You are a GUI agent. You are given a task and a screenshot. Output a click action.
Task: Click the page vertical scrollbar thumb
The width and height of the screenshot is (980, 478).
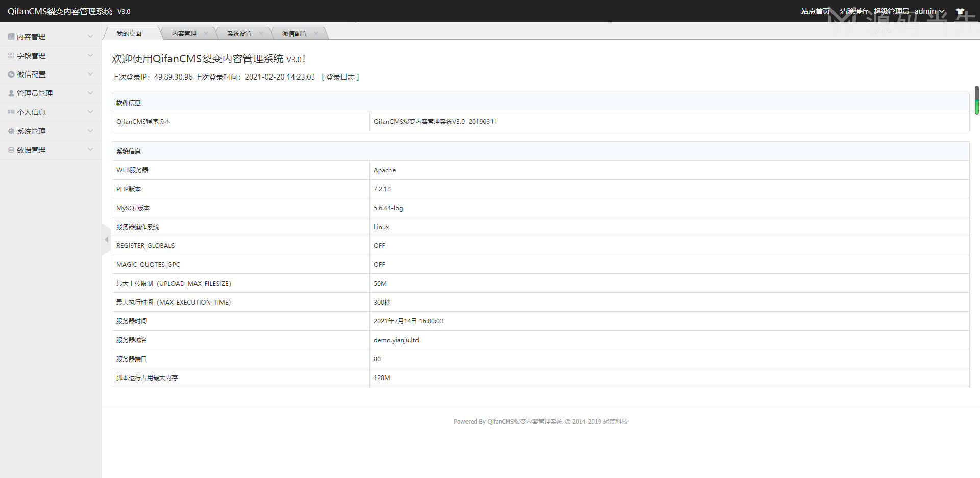click(977, 100)
